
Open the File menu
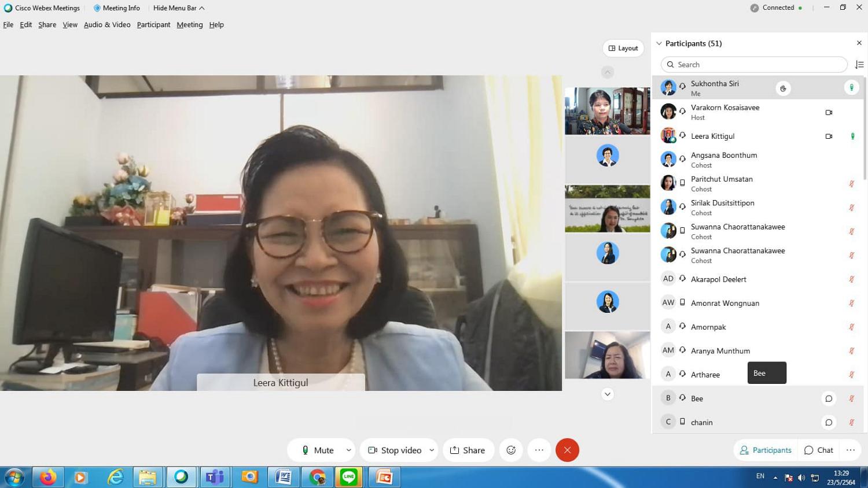(8, 25)
